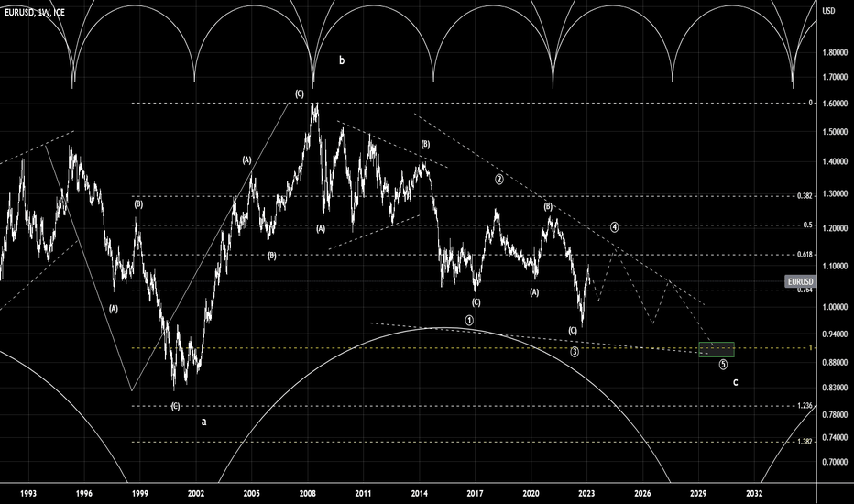This screenshot has width=854, height=504.
Task: Click the EURUSD, 1W, ICE chart title
Action: (x=35, y=12)
